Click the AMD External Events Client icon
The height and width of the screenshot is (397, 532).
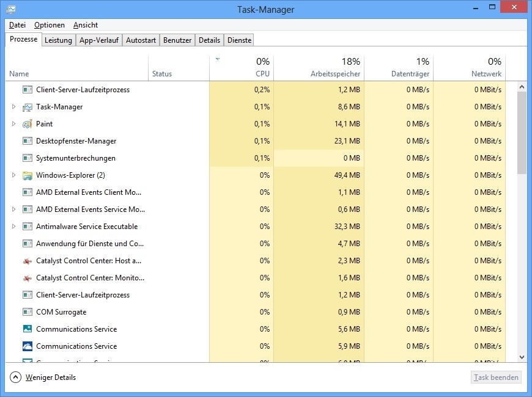click(x=28, y=192)
